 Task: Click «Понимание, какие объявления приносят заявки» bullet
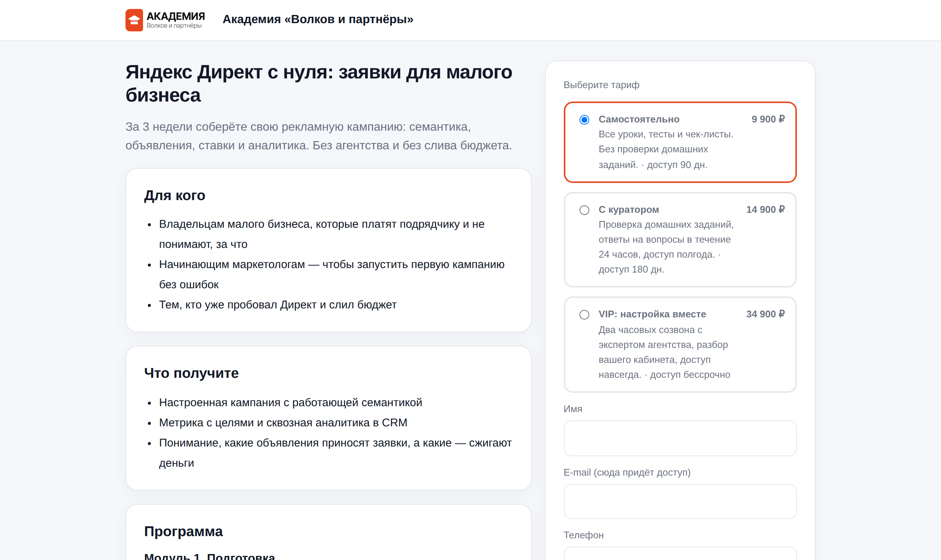[x=335, y=453]
